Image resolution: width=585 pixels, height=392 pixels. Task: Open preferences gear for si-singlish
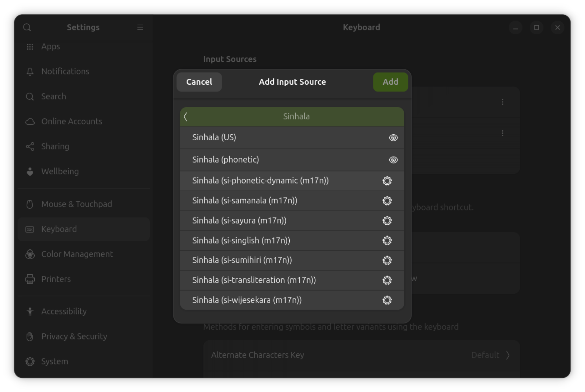pyautogui.click(x=387, y=240)
